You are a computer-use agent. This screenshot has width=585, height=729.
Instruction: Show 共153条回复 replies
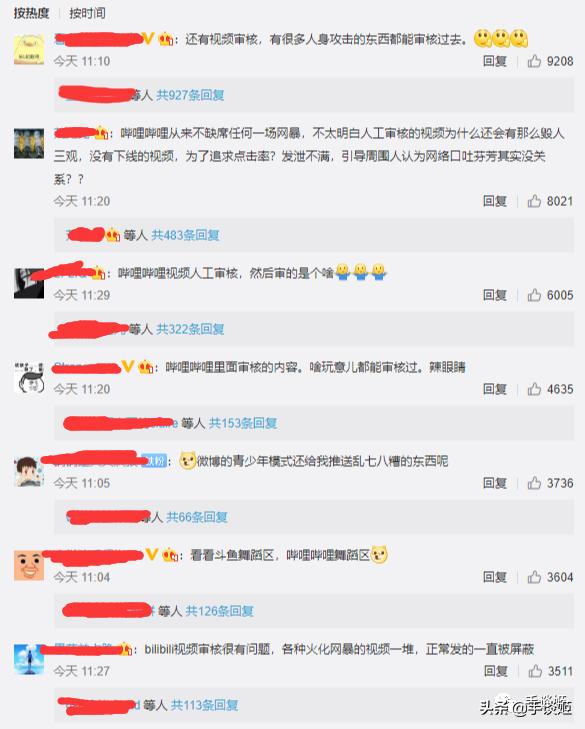(x=243, y=423)
